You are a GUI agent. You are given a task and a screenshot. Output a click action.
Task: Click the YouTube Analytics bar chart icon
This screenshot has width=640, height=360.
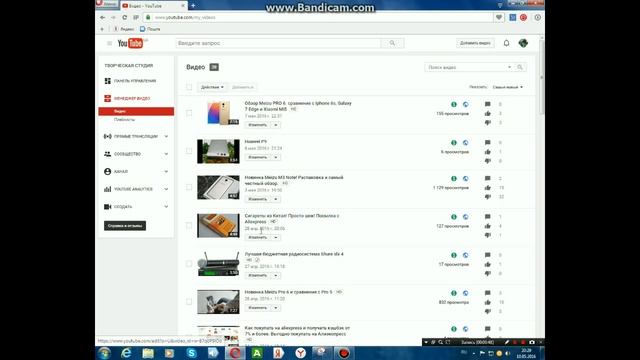pyautogui.click(x=107, y=189)
